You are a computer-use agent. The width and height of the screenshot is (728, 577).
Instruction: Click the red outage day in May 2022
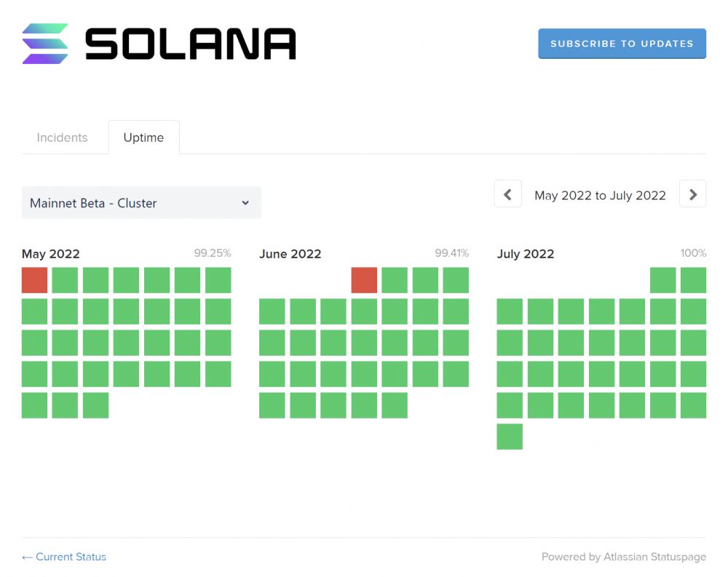click(34, 280)
